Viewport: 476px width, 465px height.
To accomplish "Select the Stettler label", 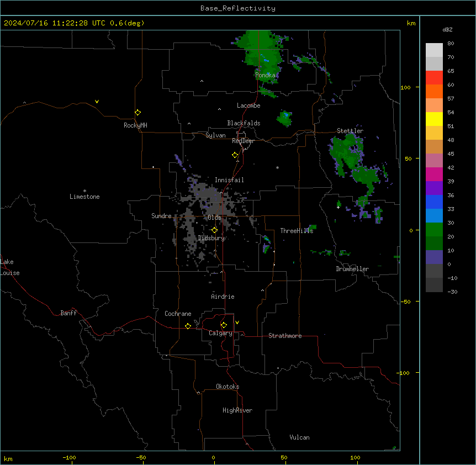I will coord(350,131).
